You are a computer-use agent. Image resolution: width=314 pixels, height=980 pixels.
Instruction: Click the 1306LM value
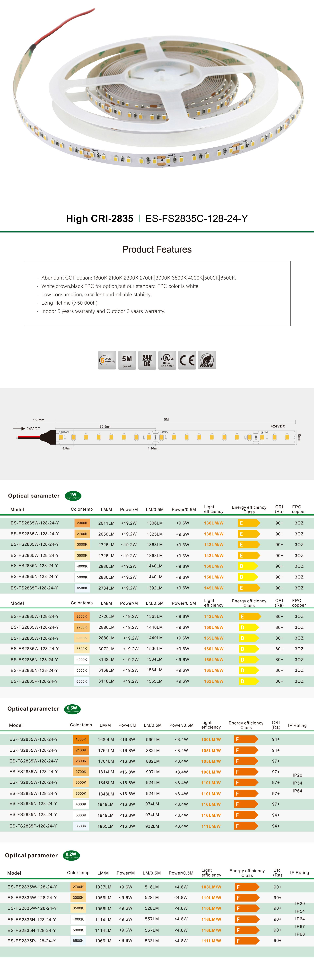tap(155, 523)
